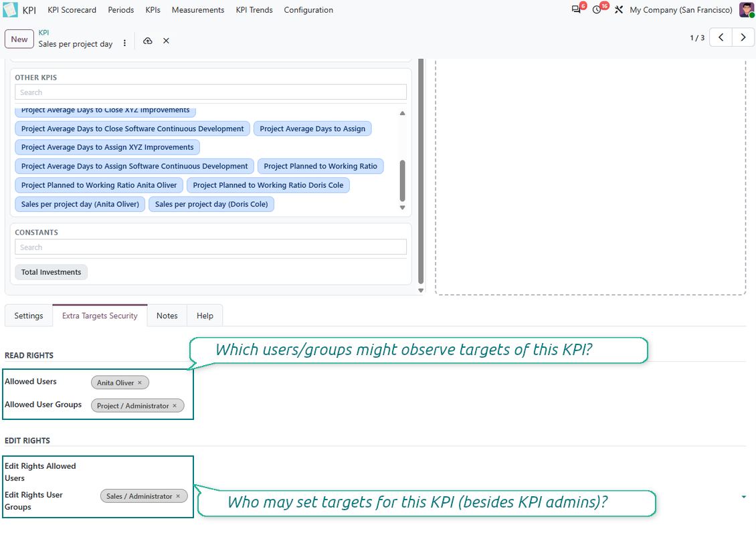Viewport: 756px width, 535px height.
Task: Open the user avatar menu
Action: (747, 9)
